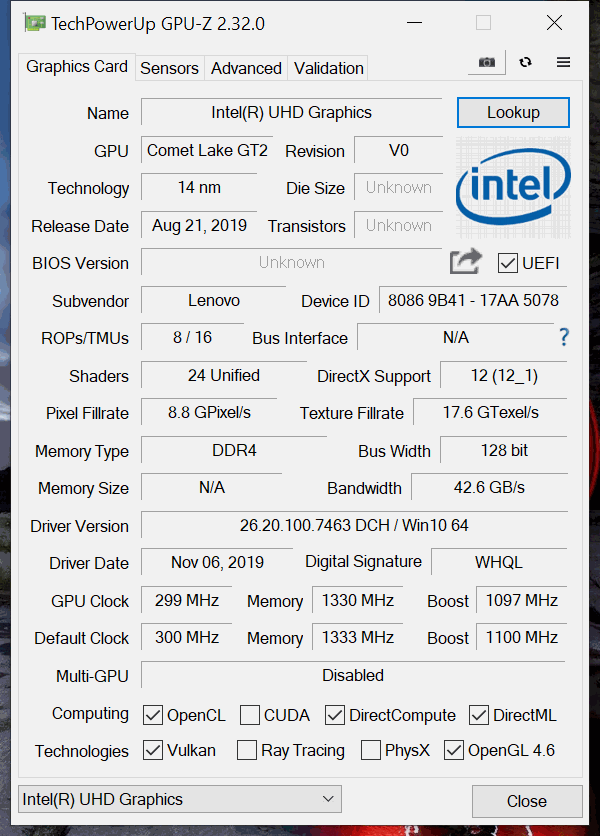
Task: Click the Close button at bottom
Action: [x=526, y=801]
